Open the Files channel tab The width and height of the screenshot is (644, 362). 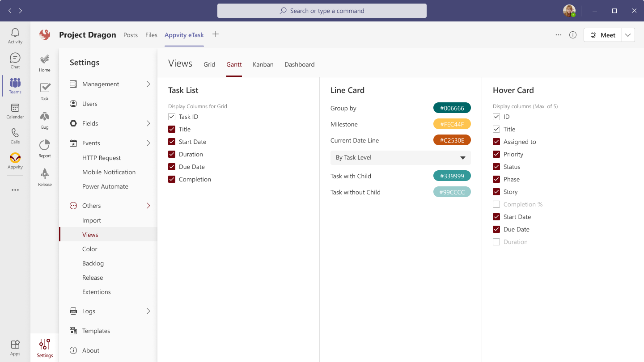(x=151, y=35)
